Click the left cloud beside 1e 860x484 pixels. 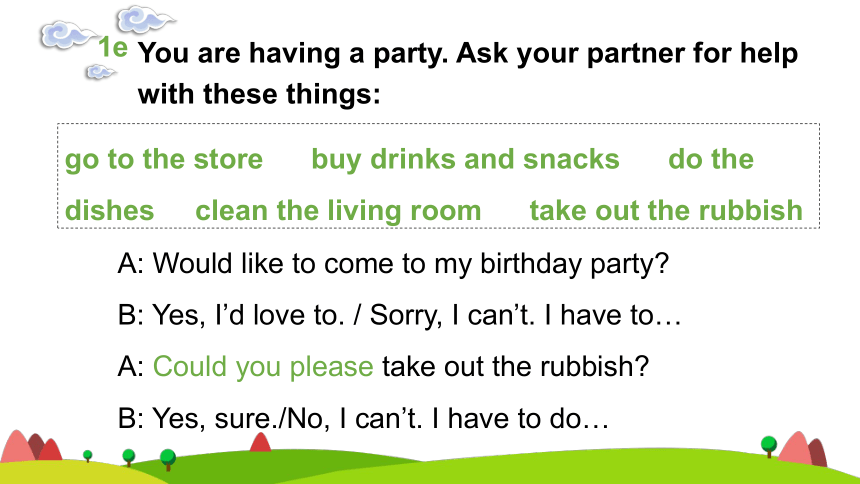(68, 36)
